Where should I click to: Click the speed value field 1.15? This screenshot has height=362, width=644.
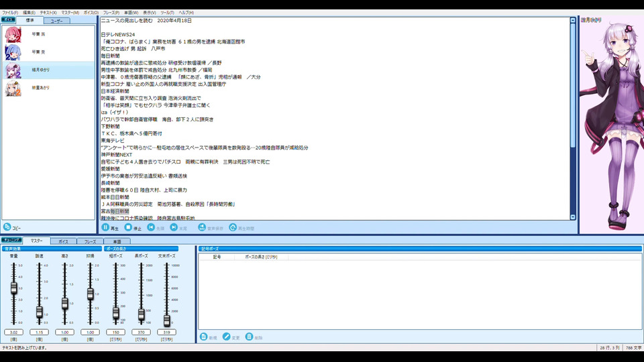tap(40, 332)
